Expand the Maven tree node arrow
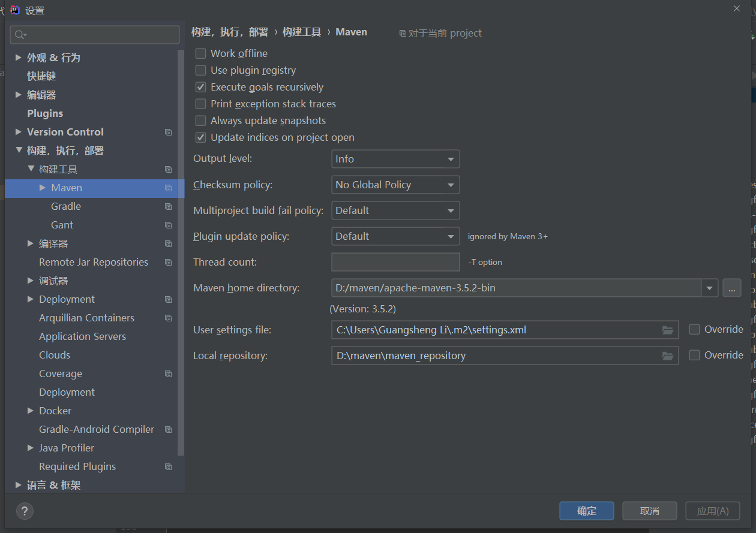 43,188
